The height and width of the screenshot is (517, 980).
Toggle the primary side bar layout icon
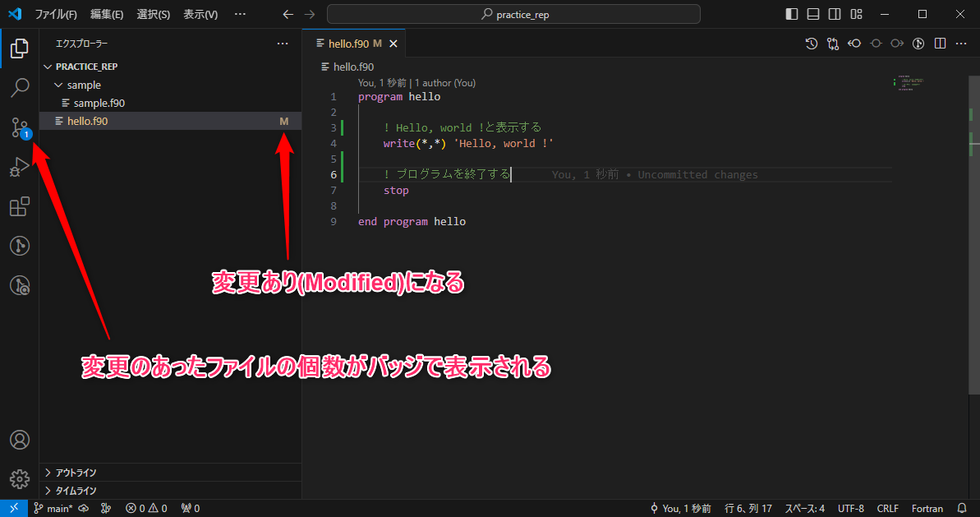coord(792,14)
